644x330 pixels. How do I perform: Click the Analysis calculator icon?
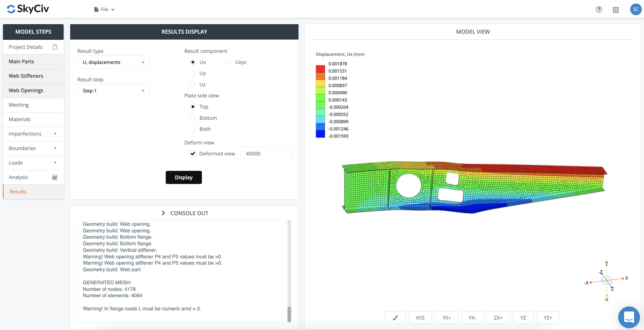point(55,177)
